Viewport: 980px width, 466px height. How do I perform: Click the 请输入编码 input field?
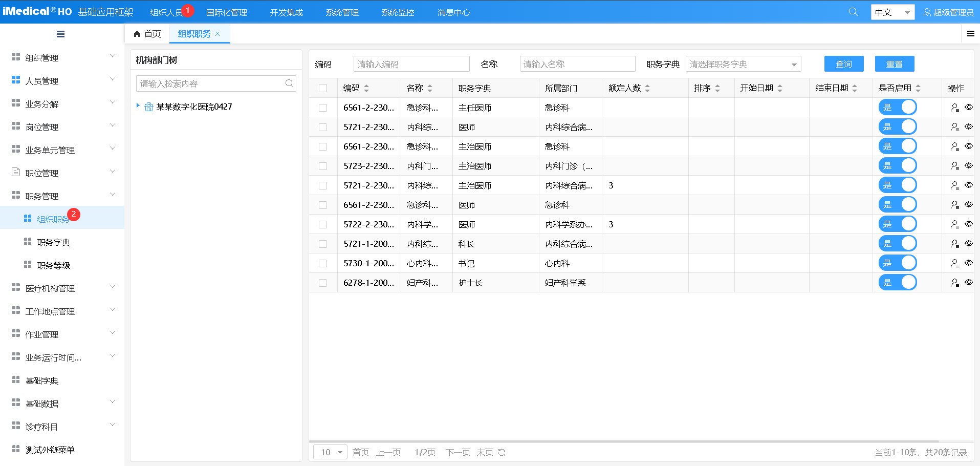411,64
